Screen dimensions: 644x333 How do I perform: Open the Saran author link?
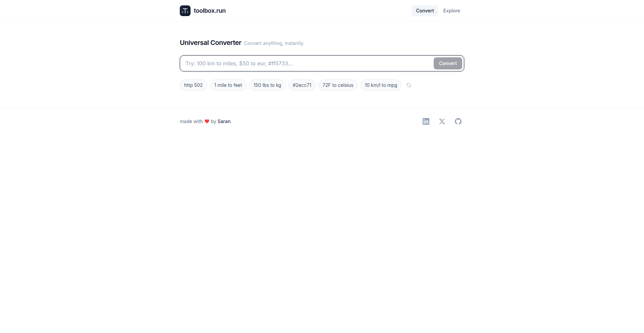[x=224, y=121]
